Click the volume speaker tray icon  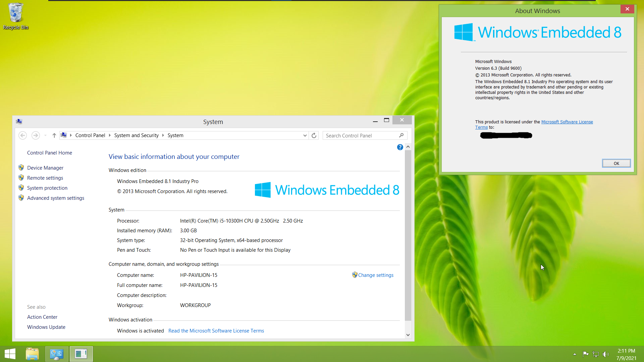(605, 354)
